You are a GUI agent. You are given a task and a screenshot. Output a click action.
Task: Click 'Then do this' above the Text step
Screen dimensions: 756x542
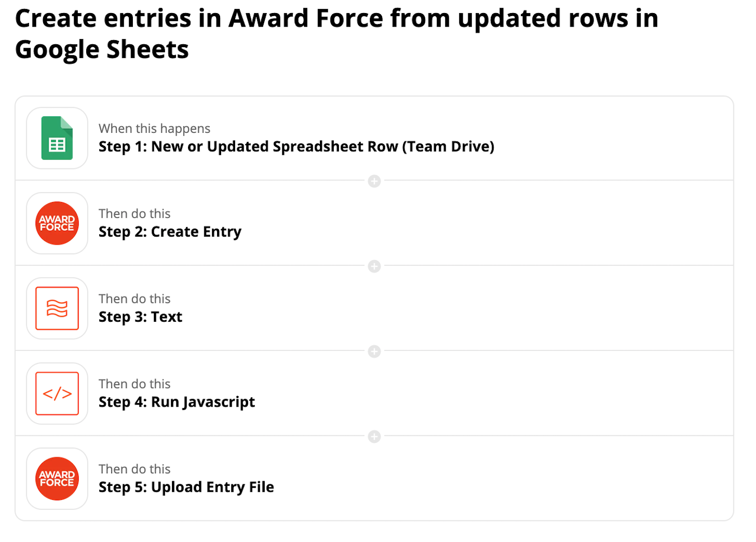click(x=134, y=299)
